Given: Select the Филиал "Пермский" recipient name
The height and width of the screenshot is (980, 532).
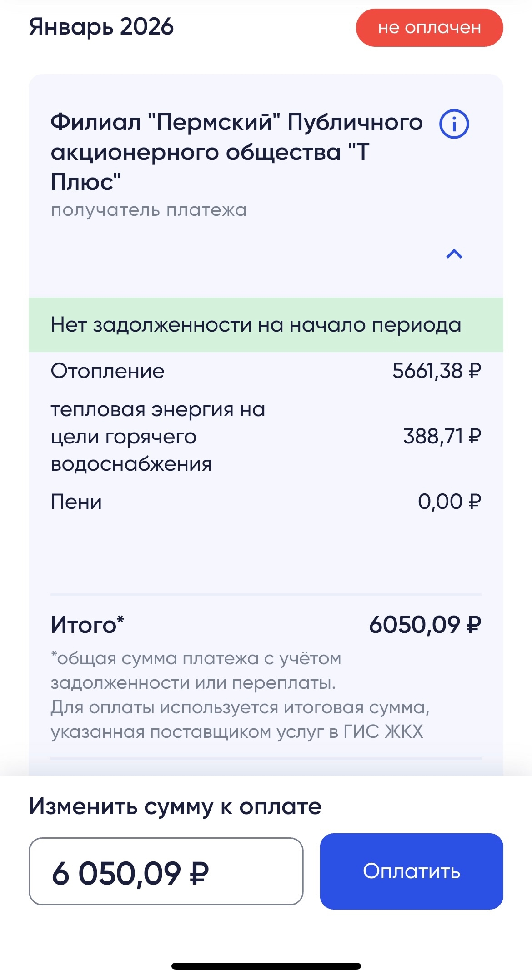Looking at the screenshot, I should (236, 152).
